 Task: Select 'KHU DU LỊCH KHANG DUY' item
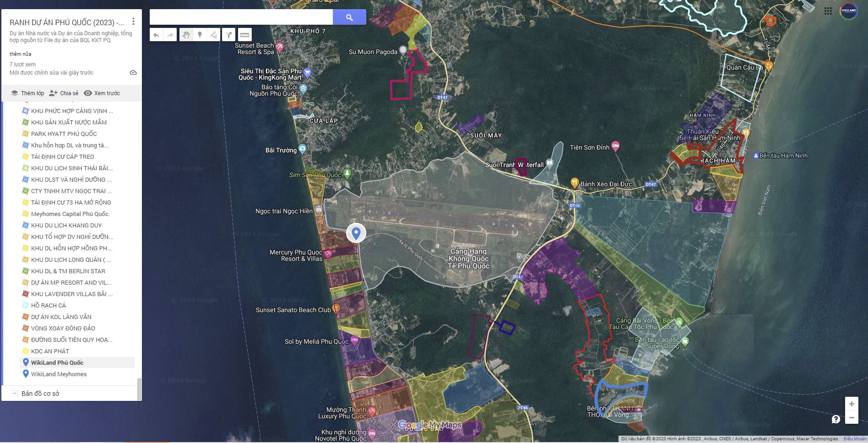tap(66, 225)
